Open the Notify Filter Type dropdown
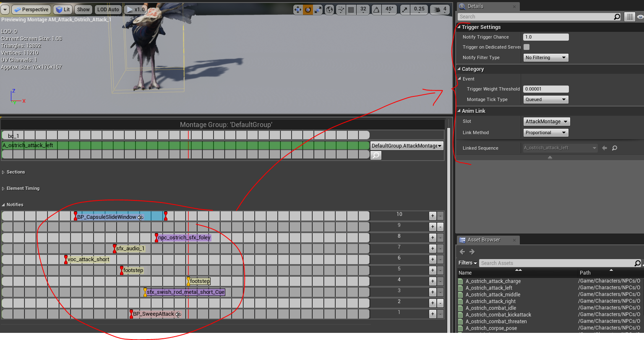 545,58
